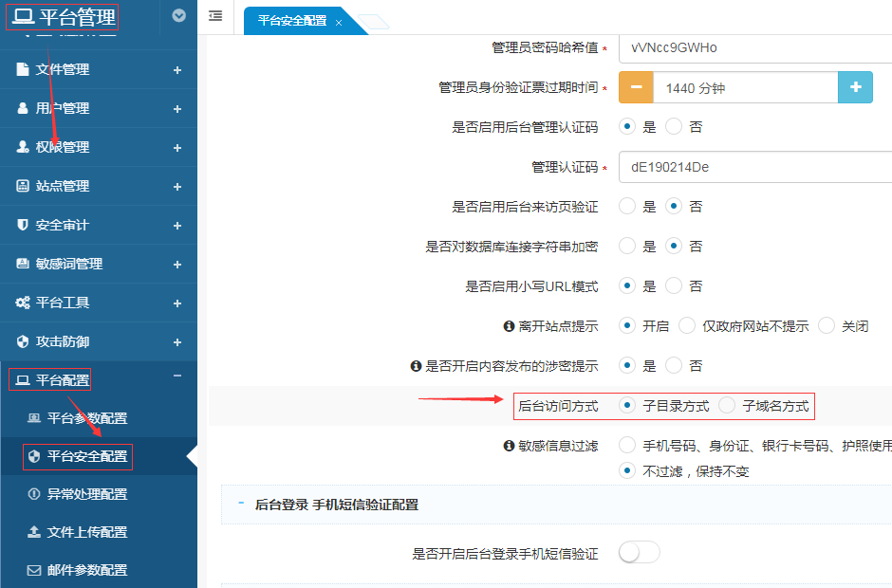Click the info icon beside 是否开启内容发布的涉密提示
This screenshot has height=588, width=892.
point(415,365)
